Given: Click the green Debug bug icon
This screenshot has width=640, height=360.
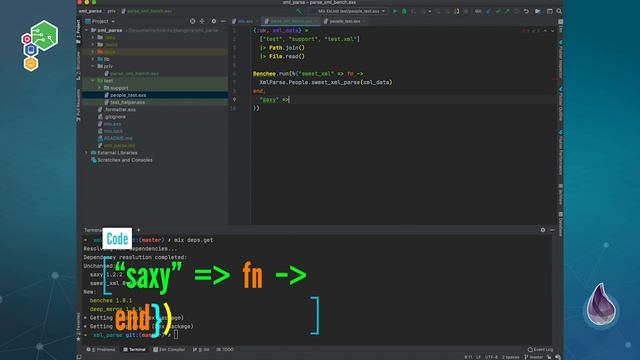Looking at the screenshot, I should pos(404,11).
